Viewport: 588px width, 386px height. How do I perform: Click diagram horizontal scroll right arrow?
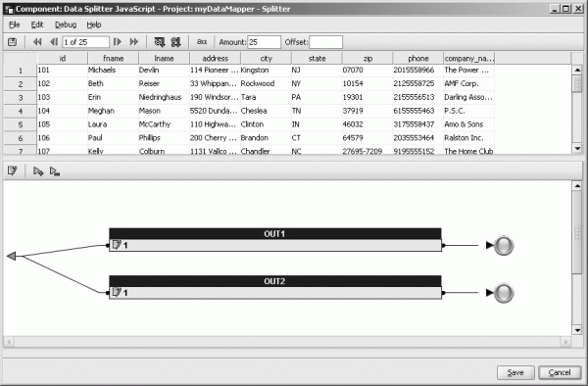[565, 341]
